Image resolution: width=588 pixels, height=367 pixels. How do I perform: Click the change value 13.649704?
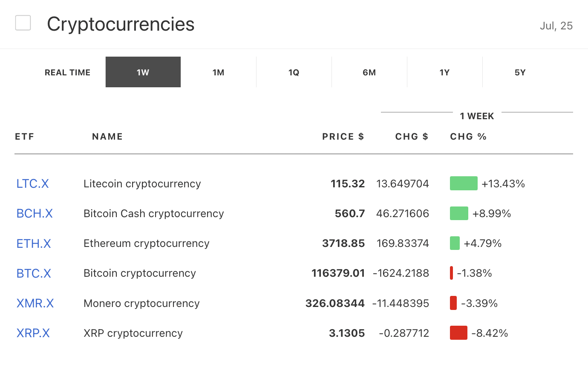pos(403,184)
